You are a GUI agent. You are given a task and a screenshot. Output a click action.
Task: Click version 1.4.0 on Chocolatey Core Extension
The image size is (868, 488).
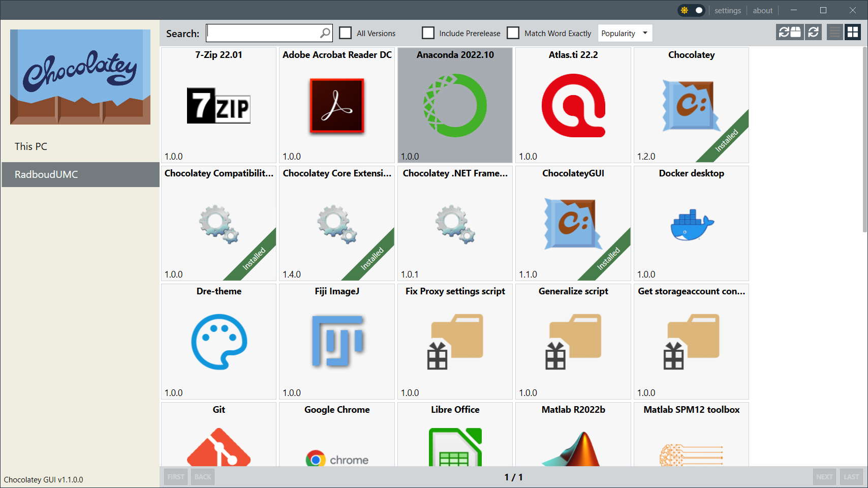click(292, 274)
